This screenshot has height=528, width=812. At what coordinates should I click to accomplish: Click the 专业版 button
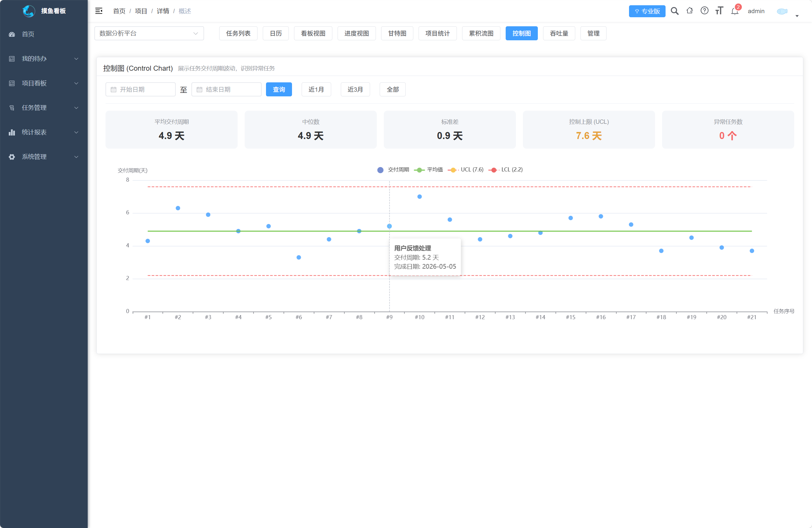click(647, 11)
